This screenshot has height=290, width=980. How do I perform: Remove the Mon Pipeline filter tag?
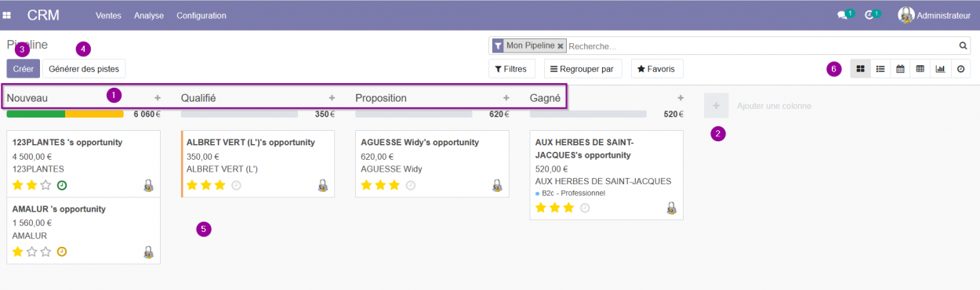tap(561, 46)
